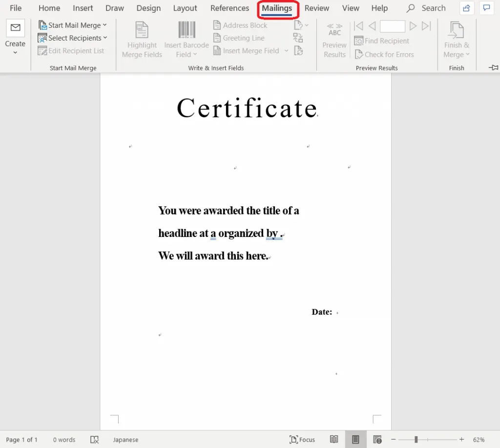Go to first record arrow
Image resolution: width=500 pixels, height=448 pixels.
pos(358,26)
